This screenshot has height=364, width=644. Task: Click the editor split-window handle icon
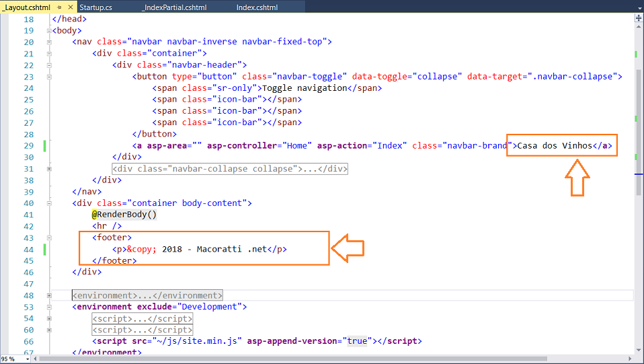pyautogui.click(x=639, y=17)
